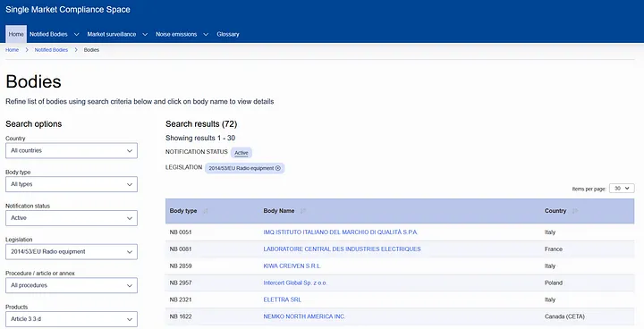This screenshot has width=644, height=329.
Task: Click the Notified Bodies breadcrumb link
Action: pyautogui.click(x=51, y=50)
